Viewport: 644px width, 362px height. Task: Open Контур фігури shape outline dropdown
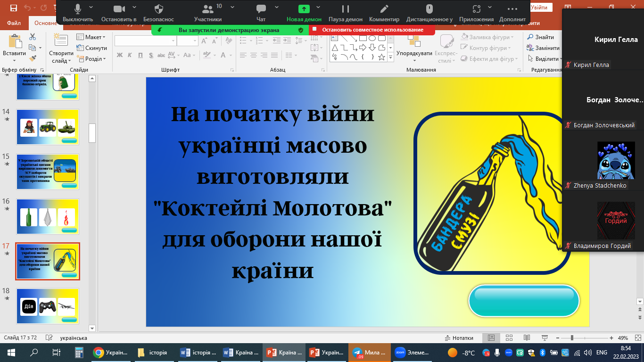[x=486, y=48]
